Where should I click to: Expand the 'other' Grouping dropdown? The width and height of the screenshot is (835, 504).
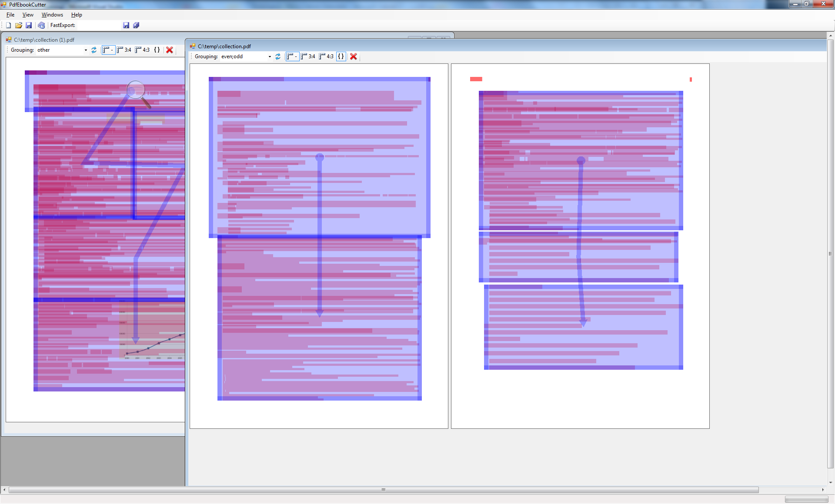86,50
